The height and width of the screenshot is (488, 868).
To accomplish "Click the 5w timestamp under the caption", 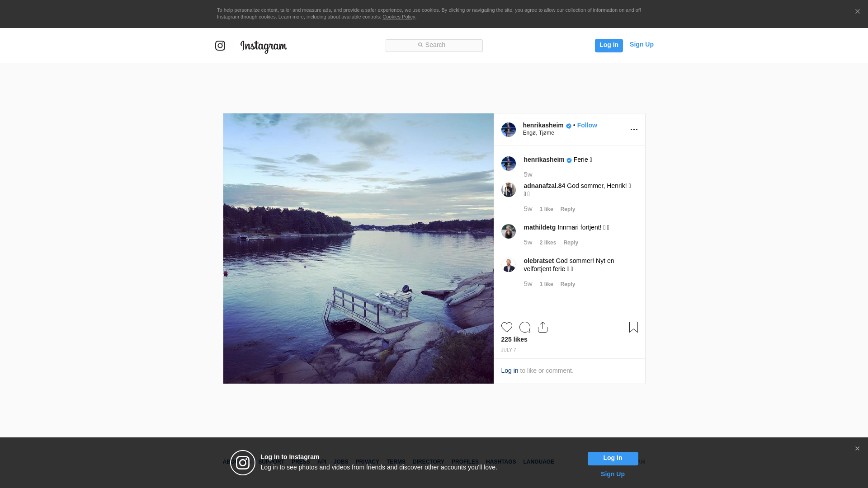I will pos(528,174).
